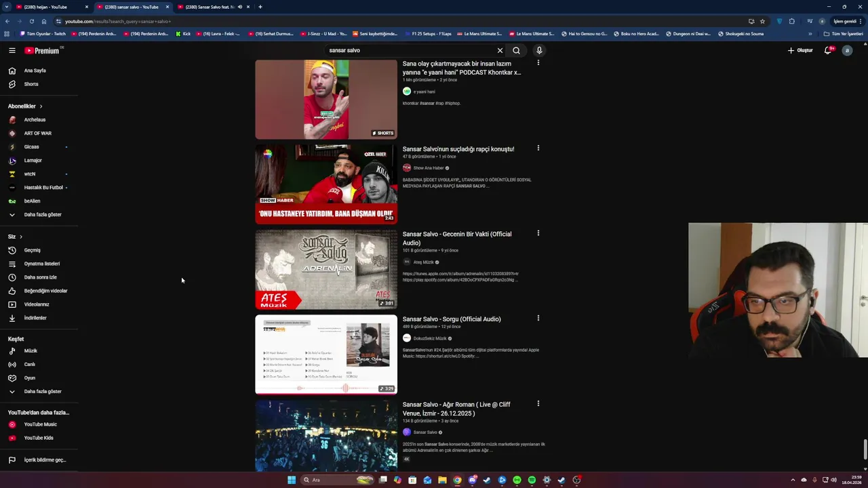868x488 pixels.
Task: Open options menu for Sorgu Official Audio
Action: (538, 318)
